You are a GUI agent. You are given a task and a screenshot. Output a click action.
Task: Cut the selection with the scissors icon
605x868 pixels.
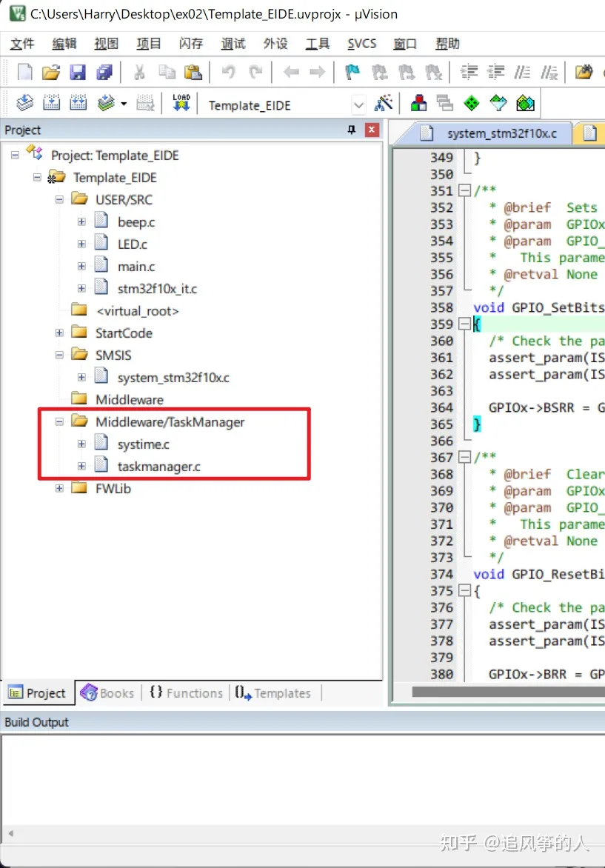(139, 72)
